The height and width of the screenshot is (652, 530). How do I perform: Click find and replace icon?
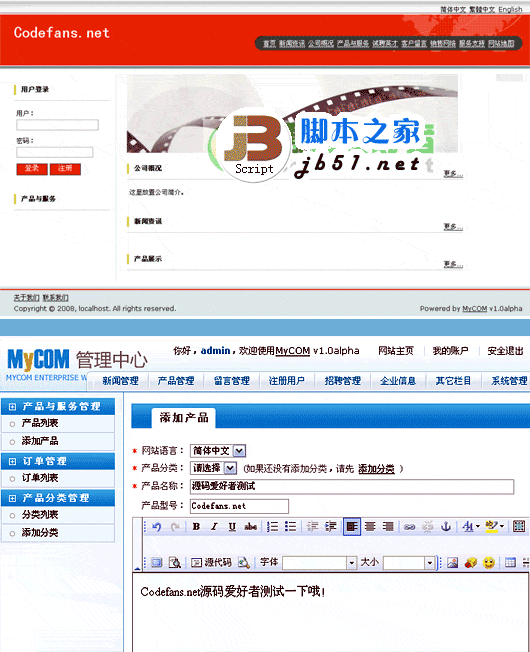(x=244, y=563)
